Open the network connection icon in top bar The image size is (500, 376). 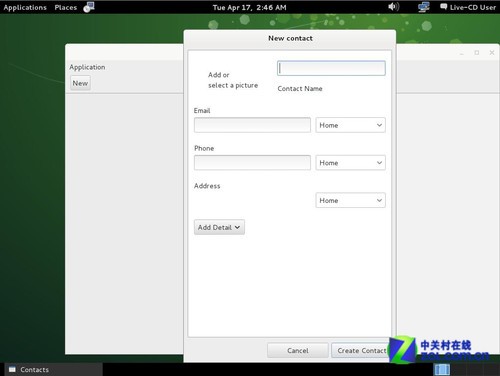coord(424,7)
